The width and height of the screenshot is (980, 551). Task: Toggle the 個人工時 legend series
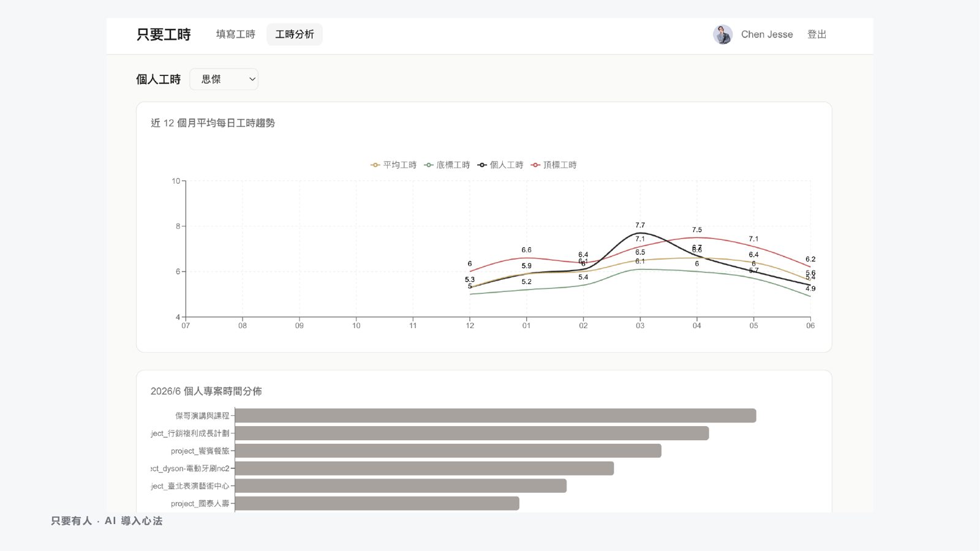point(500,165)
